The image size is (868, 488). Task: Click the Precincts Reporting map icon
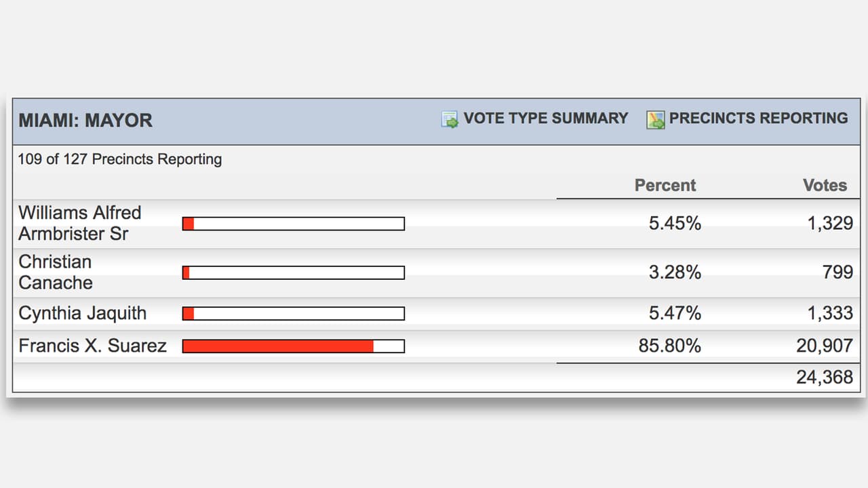click(x=655, y=120)
